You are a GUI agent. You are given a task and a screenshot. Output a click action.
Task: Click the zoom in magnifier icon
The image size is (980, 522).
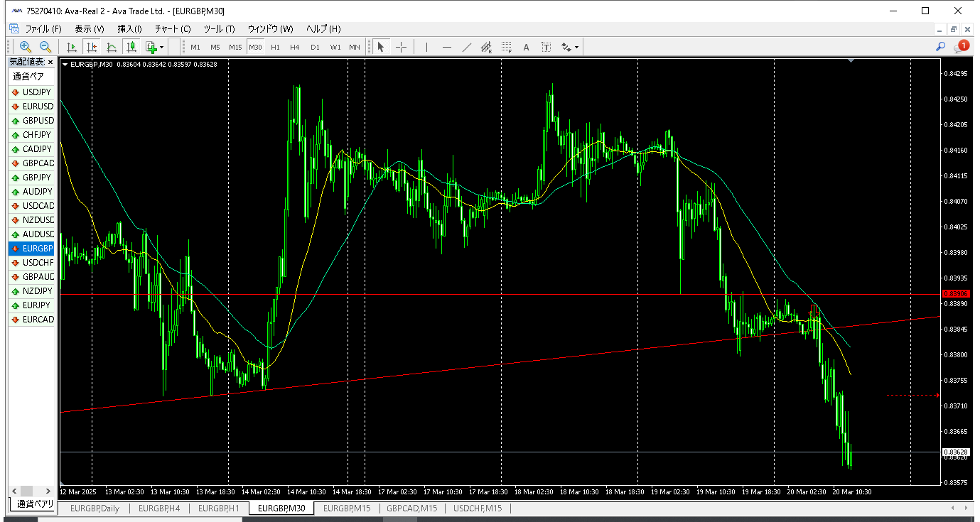26,47
